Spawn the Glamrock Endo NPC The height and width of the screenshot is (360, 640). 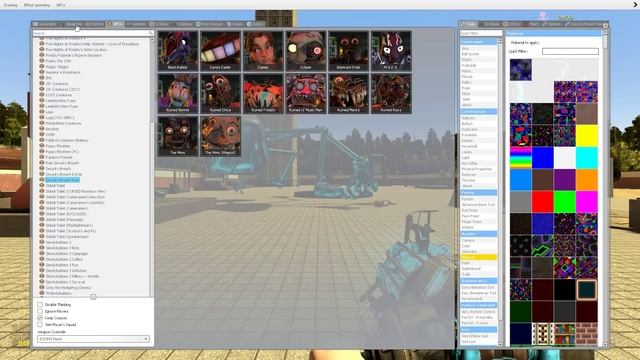click(348, 51)
